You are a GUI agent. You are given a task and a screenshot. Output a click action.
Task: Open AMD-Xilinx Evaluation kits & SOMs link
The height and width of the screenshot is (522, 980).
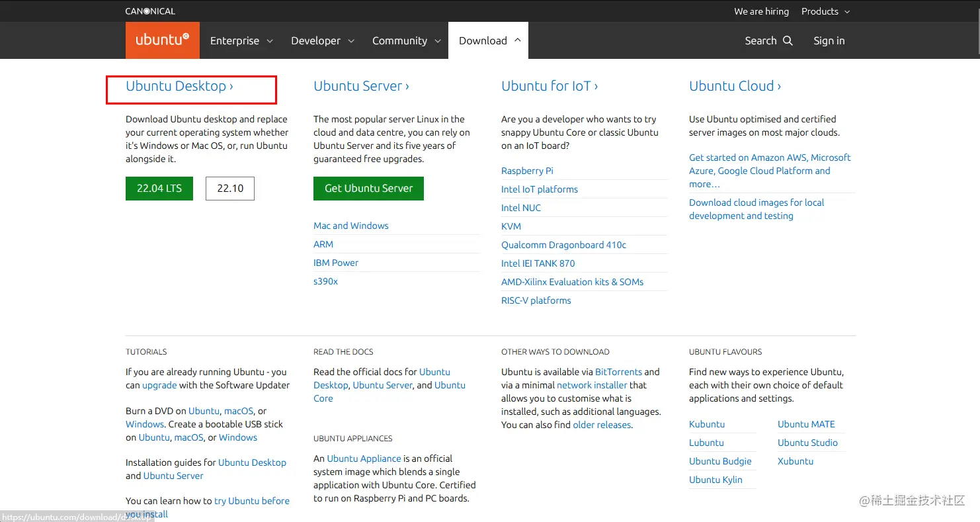[x=572, y=282]
